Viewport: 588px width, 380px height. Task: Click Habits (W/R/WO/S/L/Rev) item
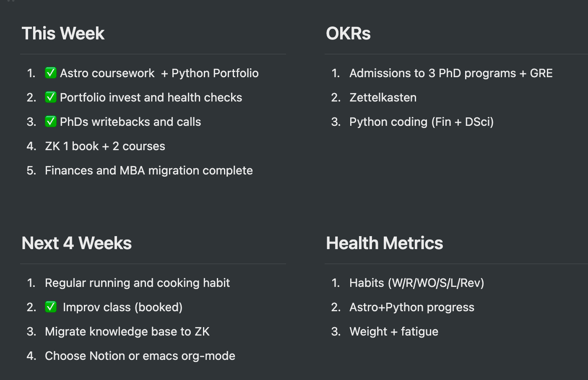click(x=417, y=283)
